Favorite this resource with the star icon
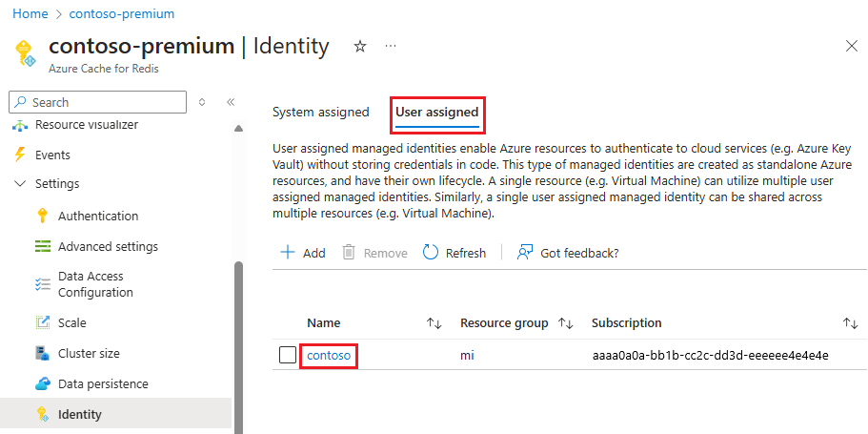The height and width of the screenshot is (434, 868). [360, 47]
